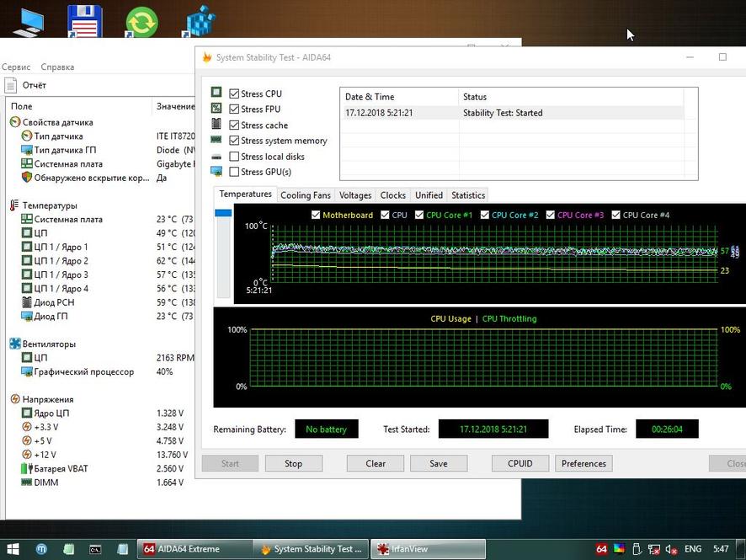Screen dimensions: 746x560
Task: Switch to the Unified tab
Action: 429,195
